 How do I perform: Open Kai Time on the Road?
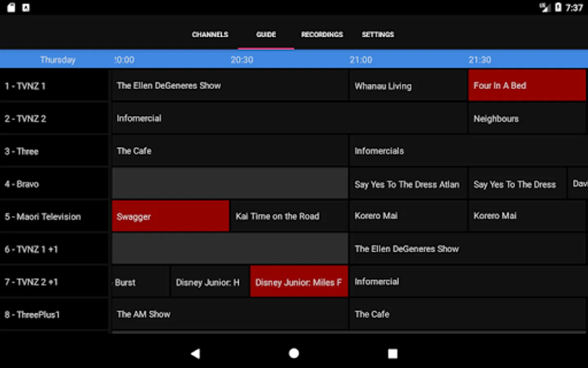290,216
